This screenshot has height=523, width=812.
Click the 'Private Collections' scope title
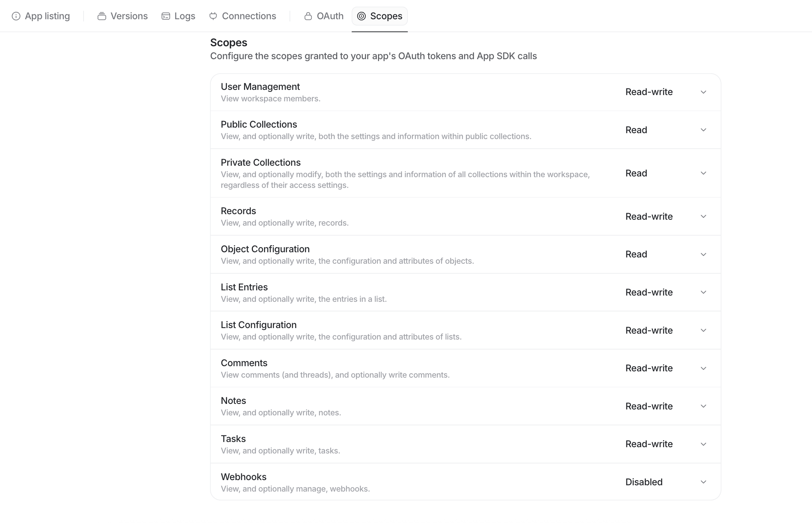(x=261, y=162)
